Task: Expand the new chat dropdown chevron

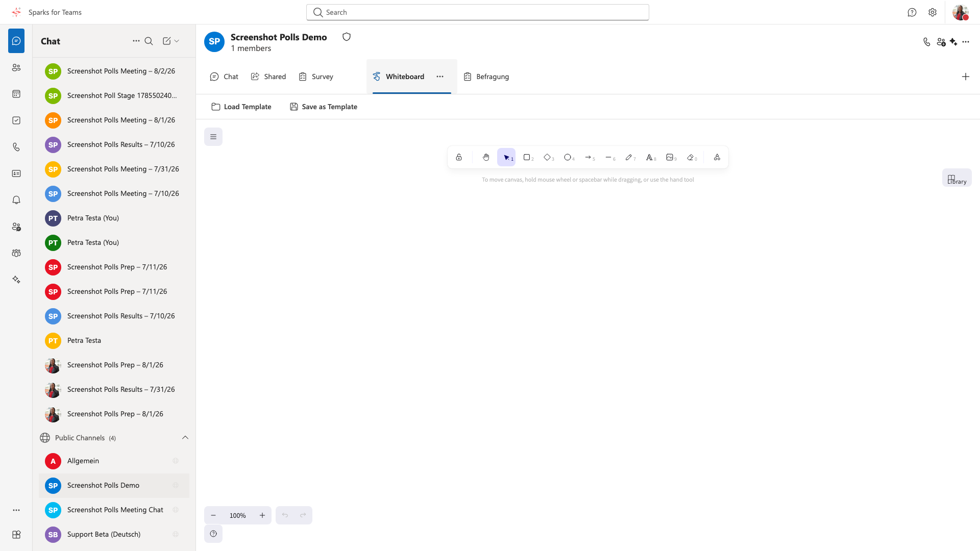Action: [x=177, y=41]
